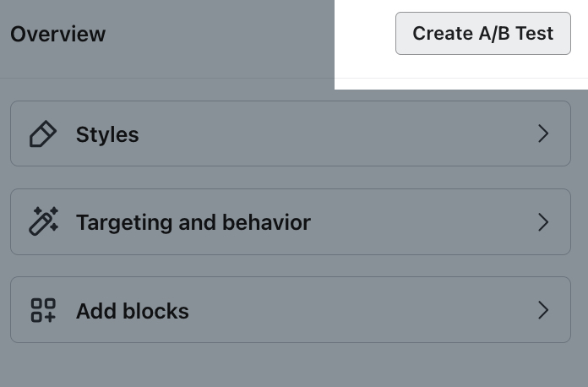Select the Add blocks option
Image resolution: width=588 pixels, height=387 pixels.
[x=290, y=311]
